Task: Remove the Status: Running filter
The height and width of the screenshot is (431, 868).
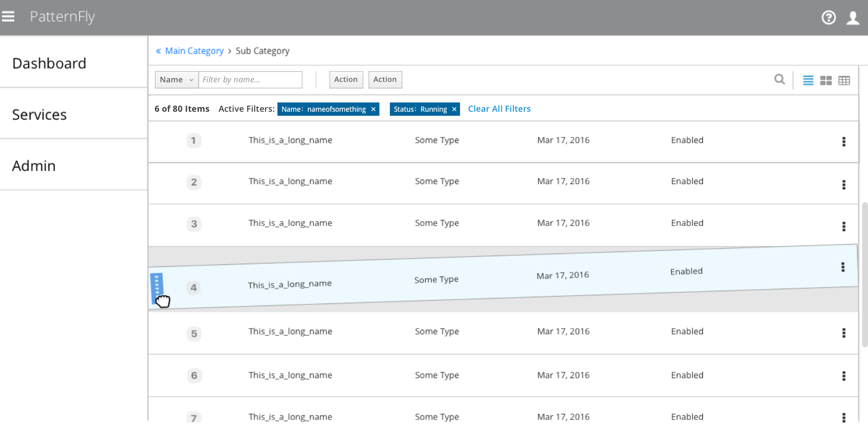Action: (x=454, y=109)
